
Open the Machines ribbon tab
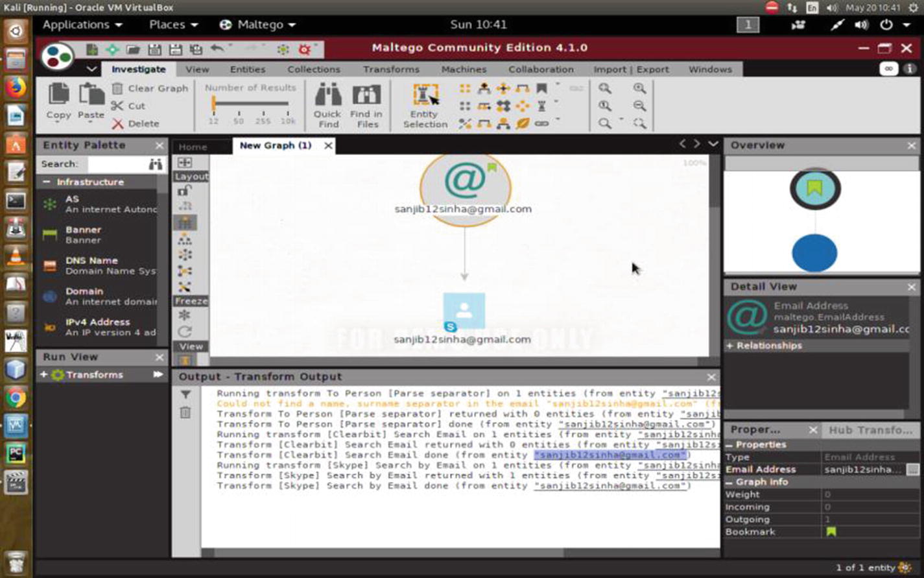tap(464, 69)
